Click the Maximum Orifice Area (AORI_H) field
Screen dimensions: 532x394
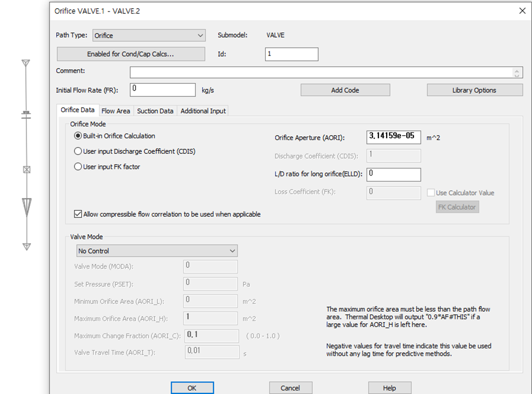coord(210,318)
